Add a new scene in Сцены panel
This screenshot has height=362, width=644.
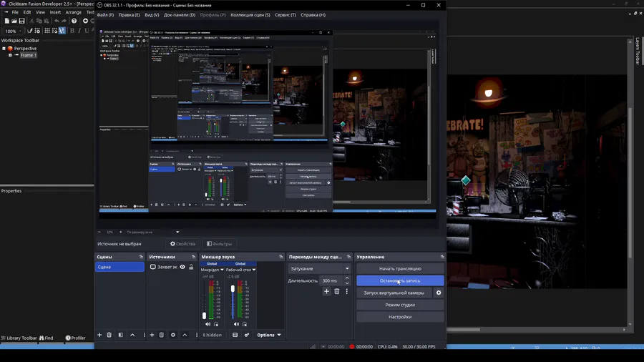coord(99,335)
